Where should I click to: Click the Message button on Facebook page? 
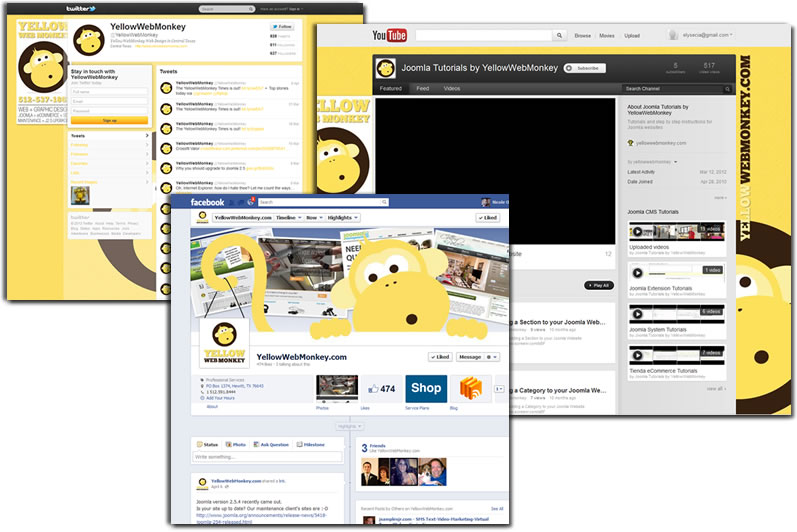[x=470, y=357]
